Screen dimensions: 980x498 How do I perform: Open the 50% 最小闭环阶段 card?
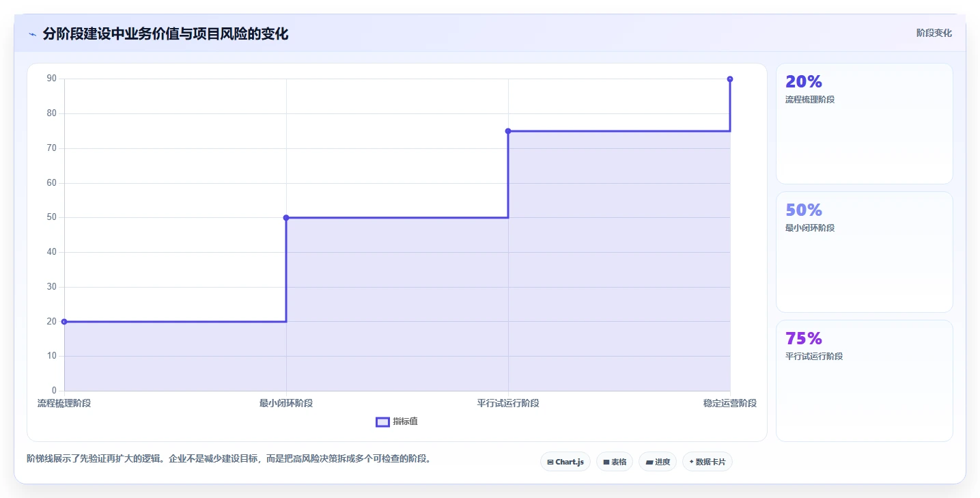pos(864,252)
